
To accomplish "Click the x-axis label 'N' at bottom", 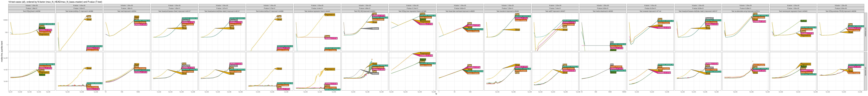I will coord(436,94).
